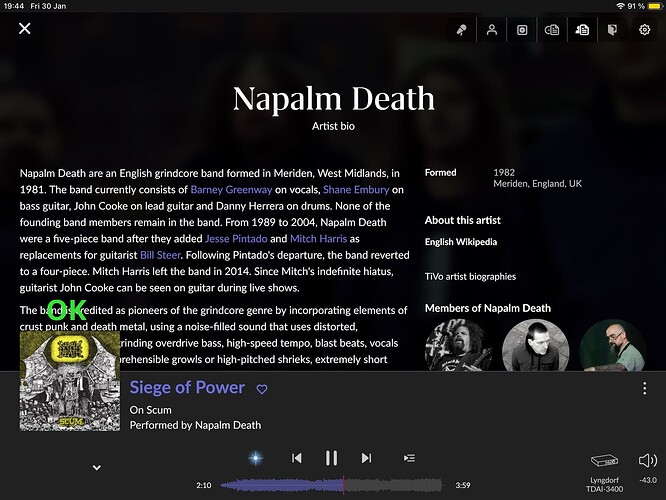Close the artist bio view
This screenshot has width=666, height=500.
(x=25, y=28)
